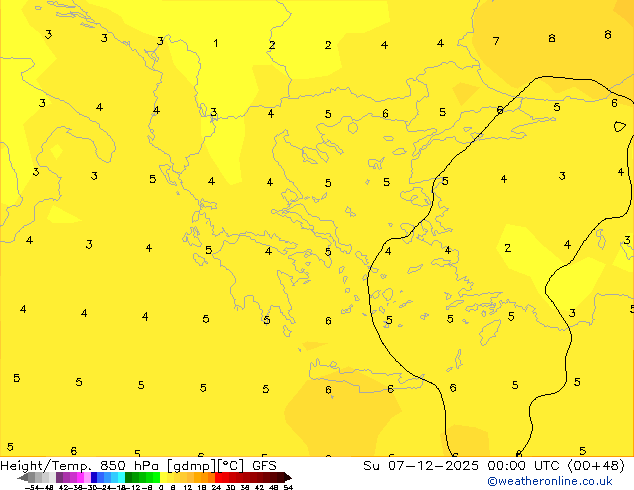Click the dark purple swatch on the color scale
The image size is (634, 490).
59,477
